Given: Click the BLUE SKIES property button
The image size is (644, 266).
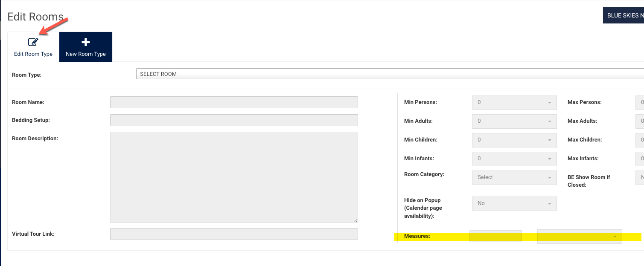Looking at the screenshot, I should point(623,15).
